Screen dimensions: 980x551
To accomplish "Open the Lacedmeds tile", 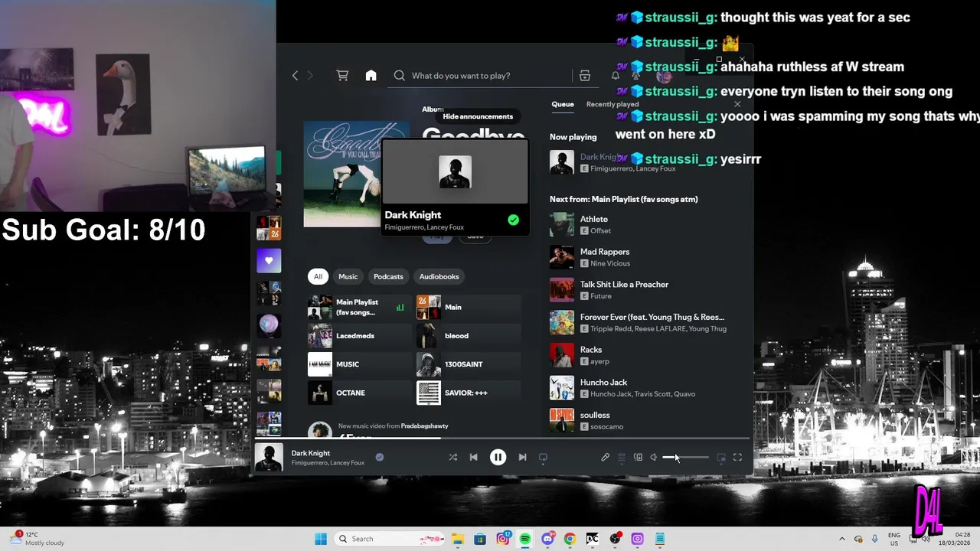I will (x=359, y=335).
